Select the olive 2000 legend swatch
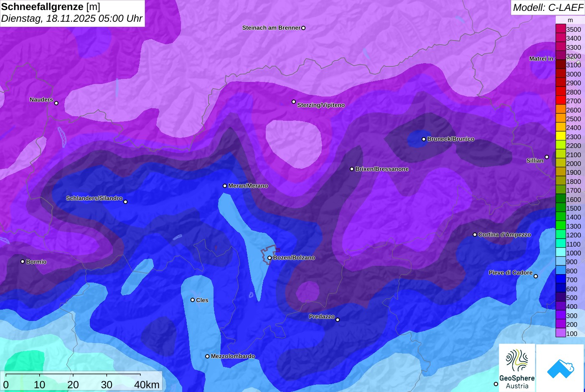This screenshot has height=392, width=585. point(560,163)
